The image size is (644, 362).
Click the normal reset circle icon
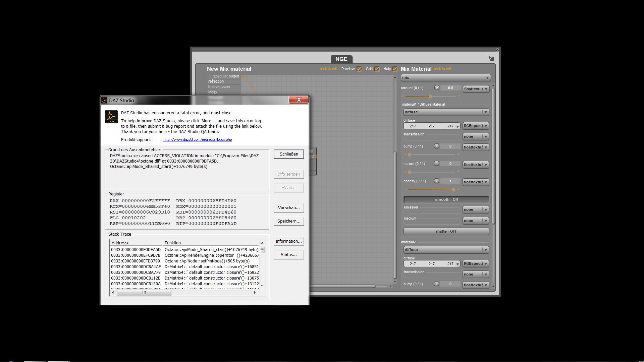pos(436,164)
